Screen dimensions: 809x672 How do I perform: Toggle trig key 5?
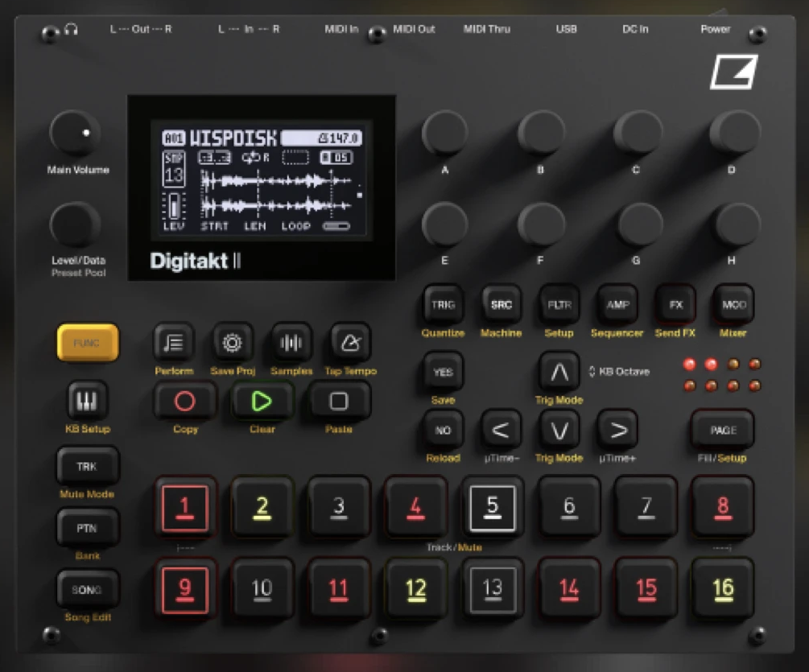tap(492, 508)
